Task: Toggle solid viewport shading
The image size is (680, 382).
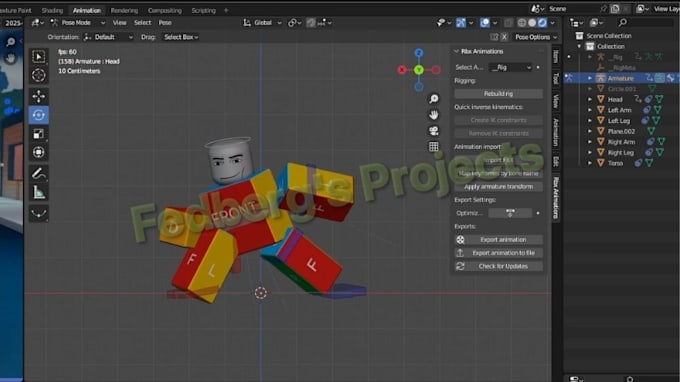Action: (x=532, y=23)
